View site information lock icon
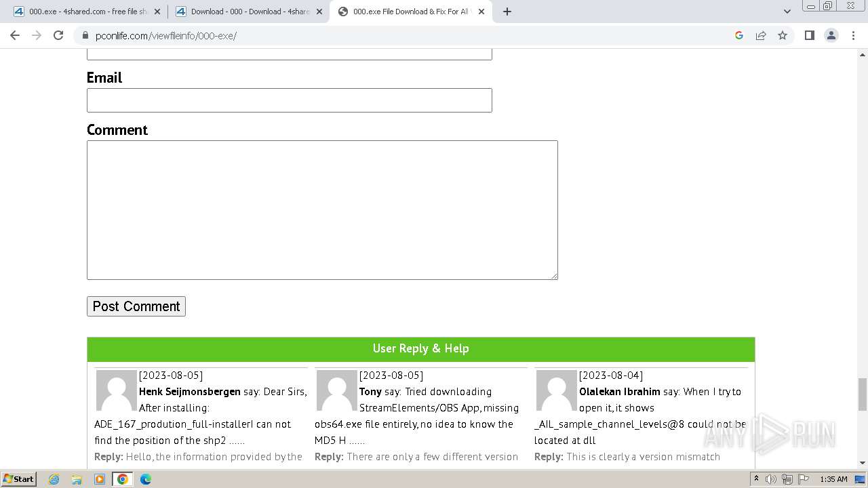 [x=85, y=35]
